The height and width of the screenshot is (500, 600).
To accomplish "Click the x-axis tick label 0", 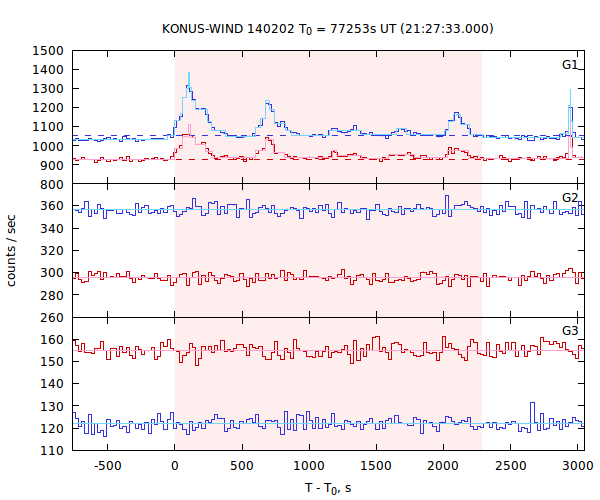I will (175, 466).
